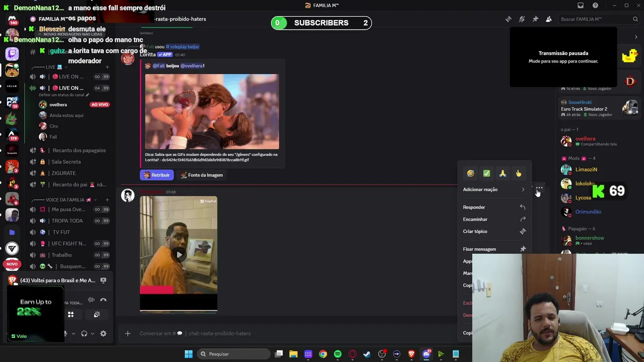644x362 pixels.
Task: Open the Discord inbox icon
Action: coord(581,6)
